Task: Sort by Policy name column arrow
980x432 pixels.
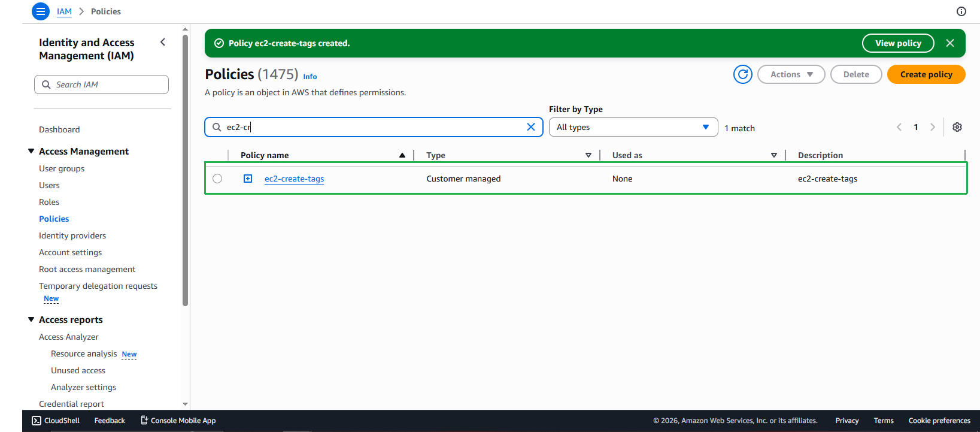Action: (x=402, y=155)
